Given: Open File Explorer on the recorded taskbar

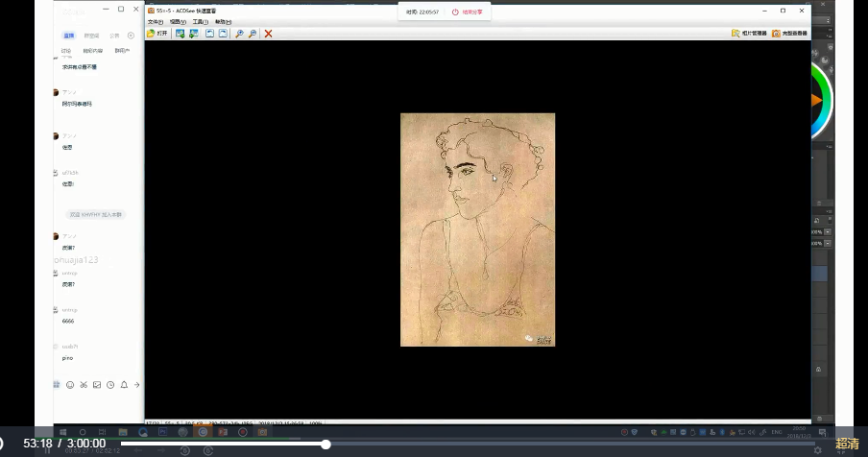Looking at the screenshot, I should coord(123,432).
